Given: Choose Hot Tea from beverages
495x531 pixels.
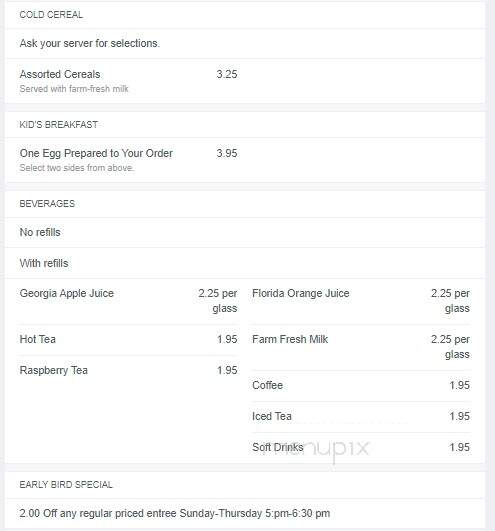Looking at the screenshot, I should [x=128, y=339].
